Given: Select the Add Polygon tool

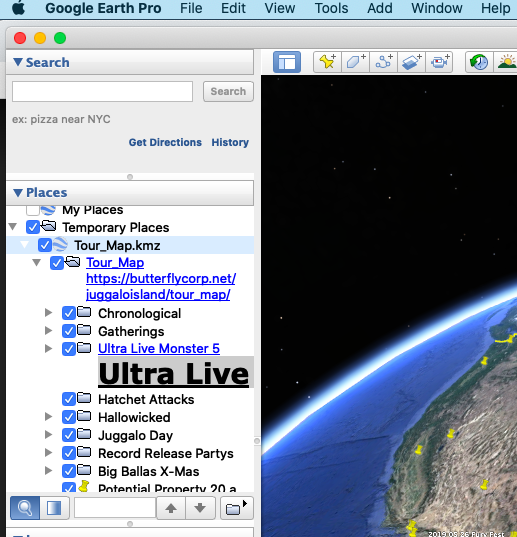Looking at the screenshot, I should tap(355, 62).
